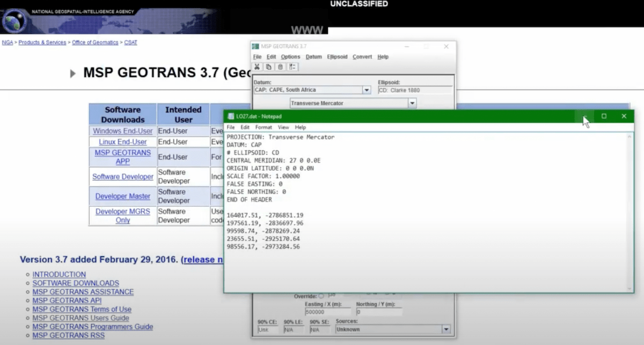Click the line 'CENTRAL MERIDIAN: 27 0 0.0E'

[x=274, y=160]
